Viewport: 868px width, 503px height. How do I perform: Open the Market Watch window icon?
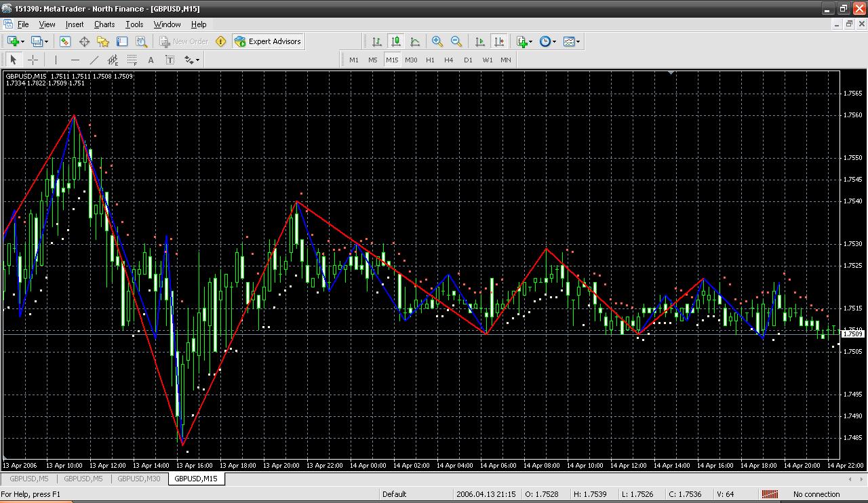(65, 41)
